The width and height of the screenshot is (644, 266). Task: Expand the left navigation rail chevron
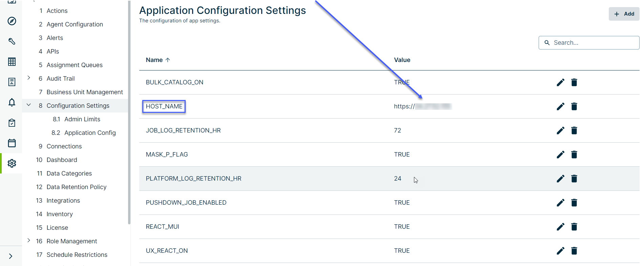[x=11, y=256]
